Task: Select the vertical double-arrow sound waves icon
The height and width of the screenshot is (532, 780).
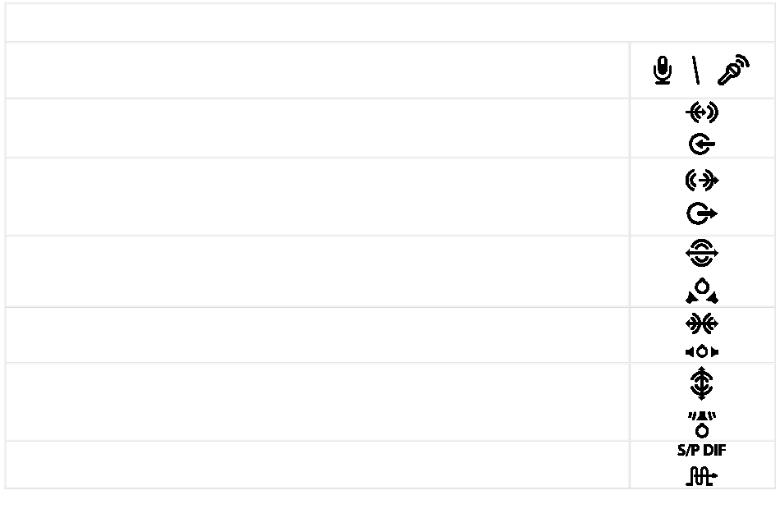Action: (x=702, y=383)
